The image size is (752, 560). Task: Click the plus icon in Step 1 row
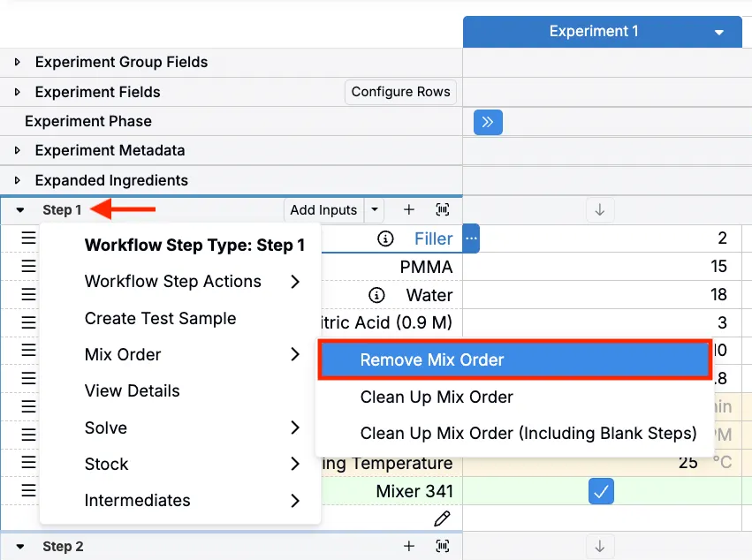[x=409, y=210]
